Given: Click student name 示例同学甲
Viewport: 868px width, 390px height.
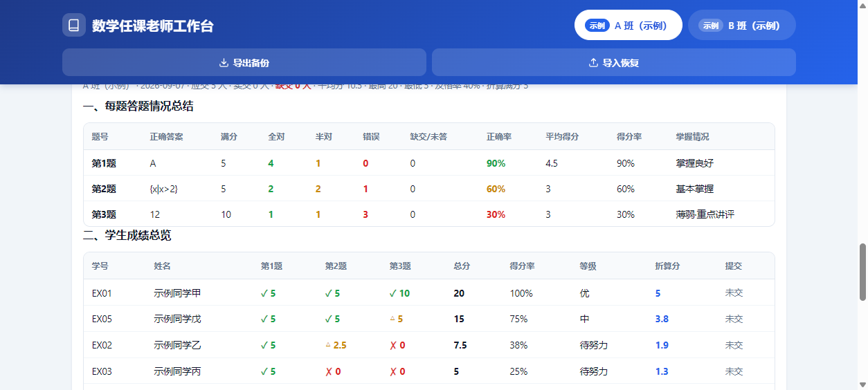Looking at the screenshot, I should tap(177, 293).
